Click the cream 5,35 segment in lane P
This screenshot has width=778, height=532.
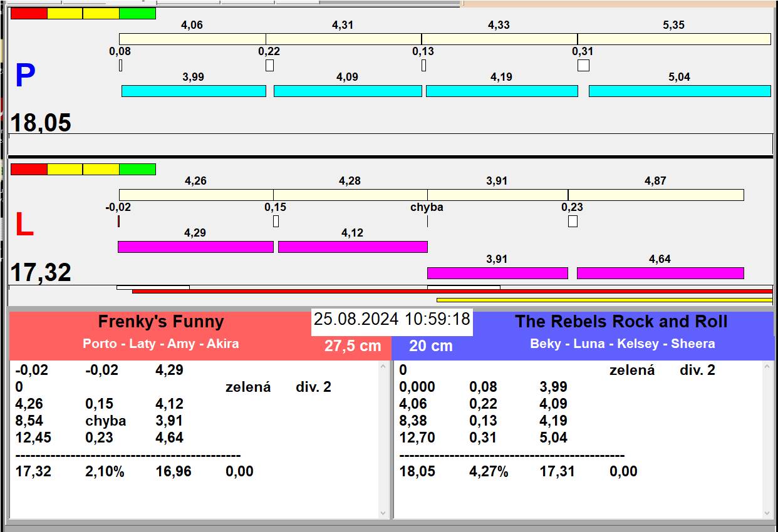tap(673, 39)
